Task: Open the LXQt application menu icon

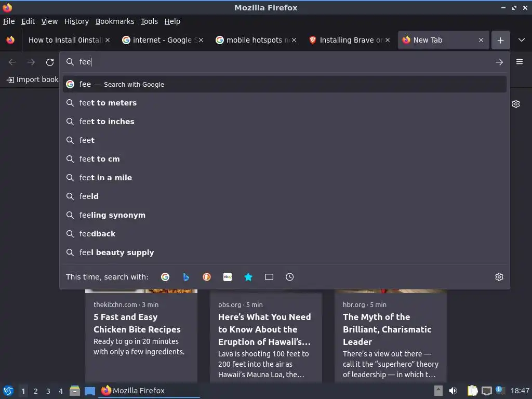Action: tap(8, 391)
